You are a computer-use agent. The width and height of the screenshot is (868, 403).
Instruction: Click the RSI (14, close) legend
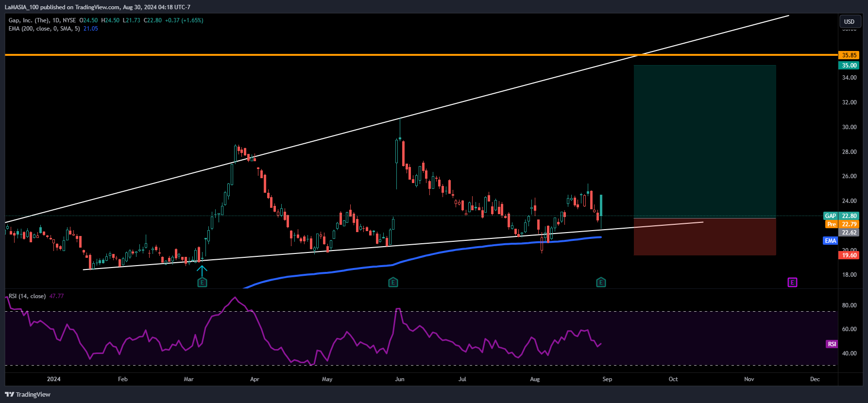[x=27, y=296]
